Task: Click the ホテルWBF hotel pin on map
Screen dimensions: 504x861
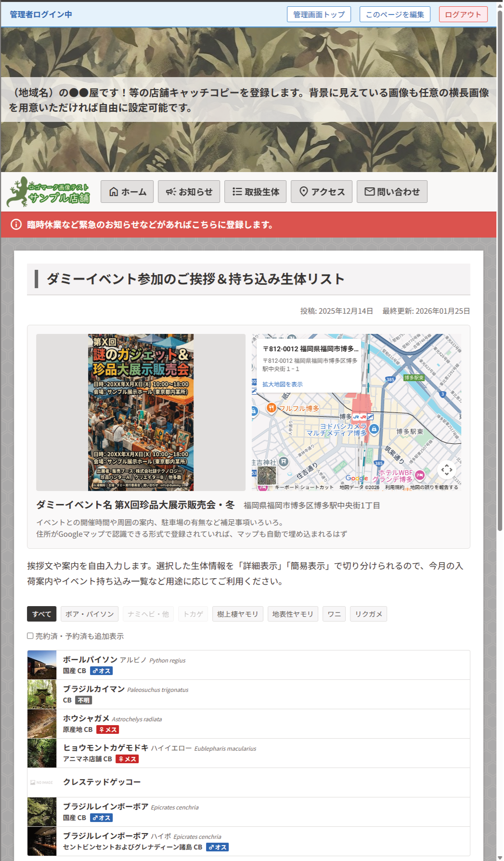Action: pos(420,475)
